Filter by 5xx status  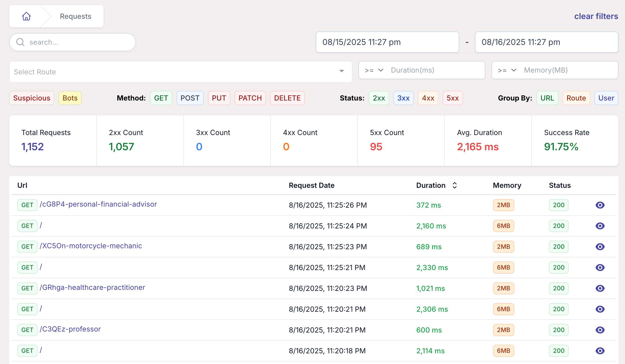tap(453, 98)
